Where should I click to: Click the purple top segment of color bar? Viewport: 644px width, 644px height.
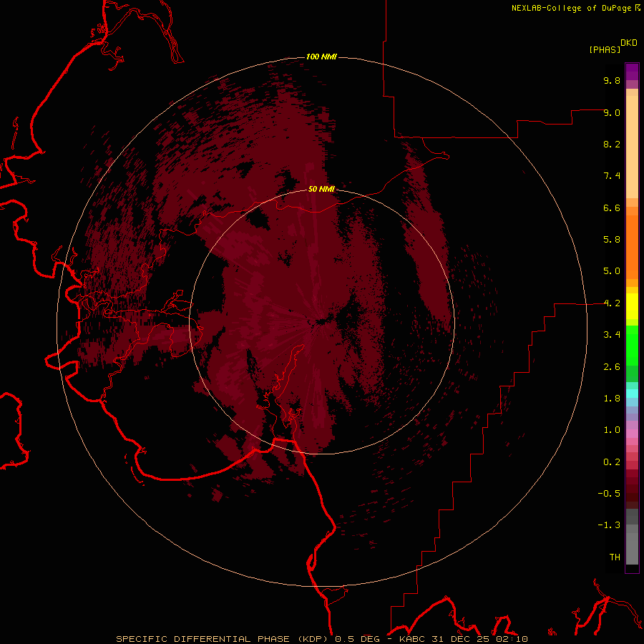click(632, 72)
